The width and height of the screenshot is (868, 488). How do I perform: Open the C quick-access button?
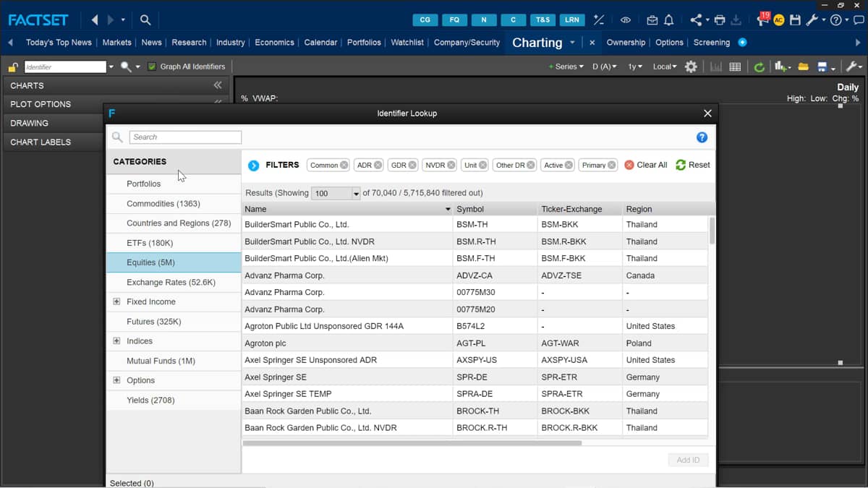(x=514, y=20)
